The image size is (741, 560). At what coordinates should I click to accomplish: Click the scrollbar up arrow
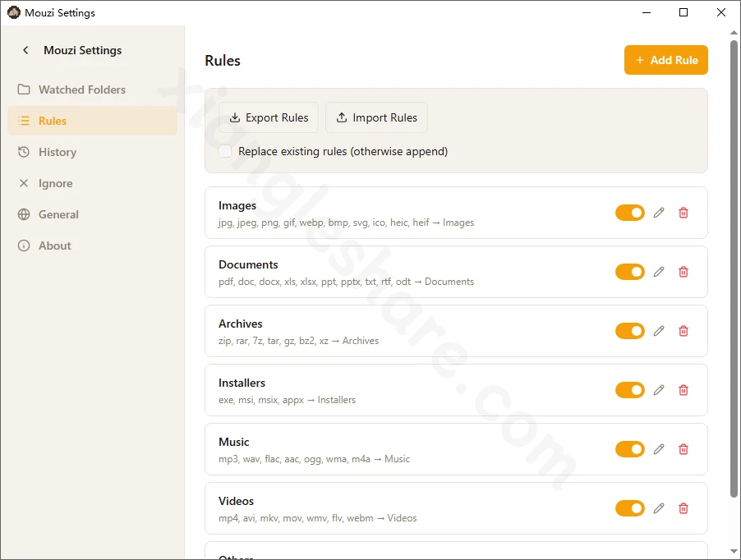734,33
